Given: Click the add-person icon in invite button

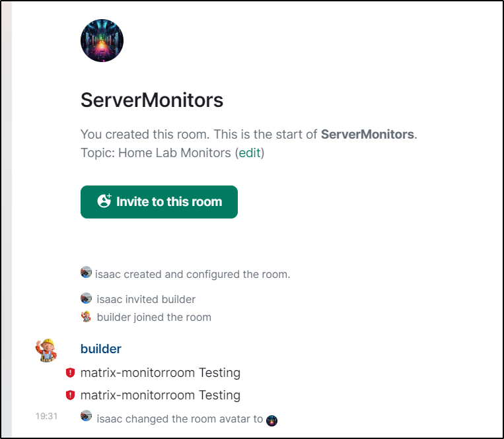Looking at the screenshot, I should point(104,201).
